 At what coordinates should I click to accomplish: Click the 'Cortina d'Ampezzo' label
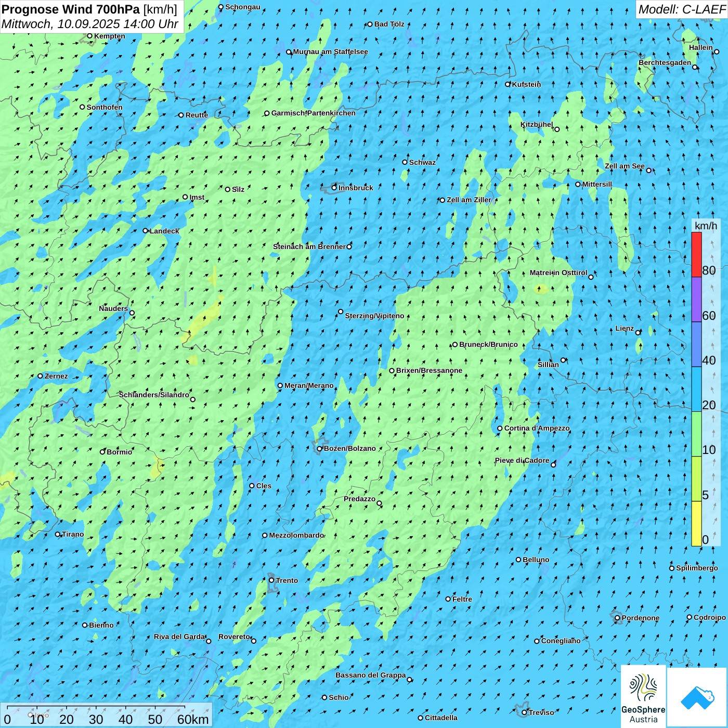[x=537, y=428]
